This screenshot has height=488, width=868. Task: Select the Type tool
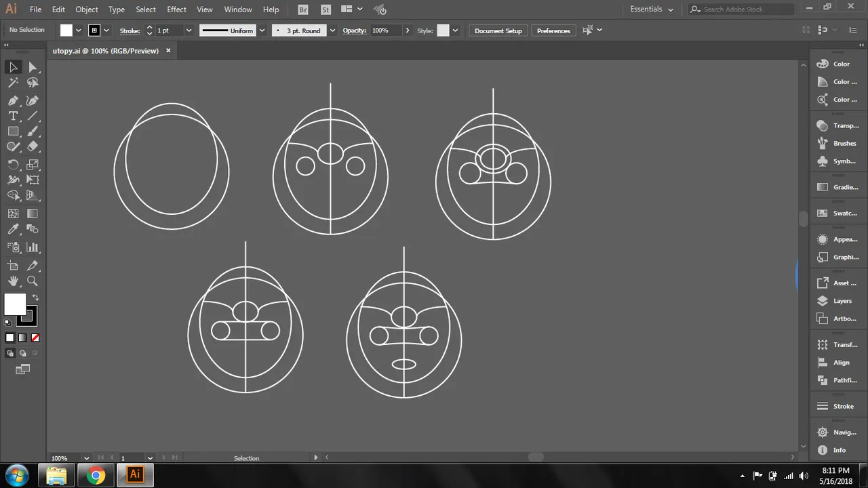[x=13, y=116]
